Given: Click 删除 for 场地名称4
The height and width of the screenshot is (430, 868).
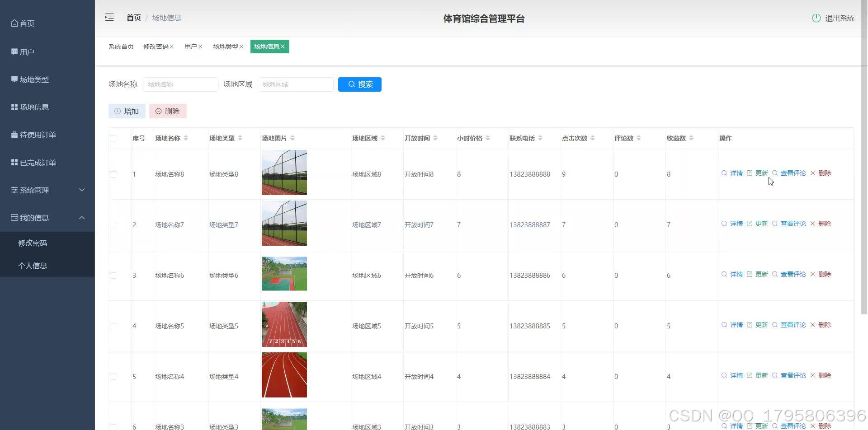Looking at the screenshot, I should [821, 375].
